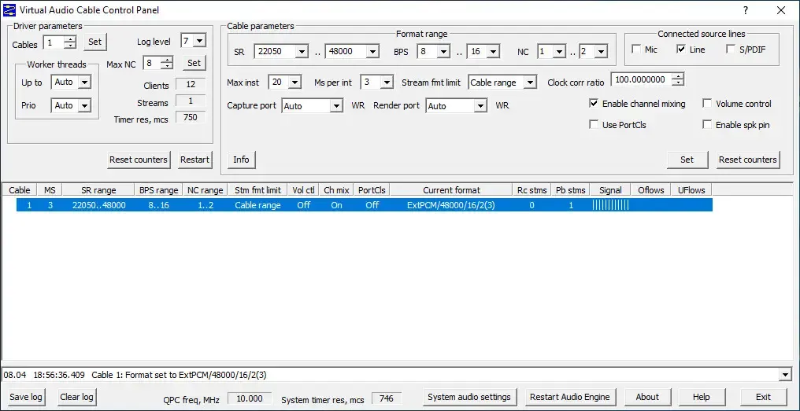Click the Set button next to Max NC
Viewport: 800px width, 411px height.
point(194,63)
